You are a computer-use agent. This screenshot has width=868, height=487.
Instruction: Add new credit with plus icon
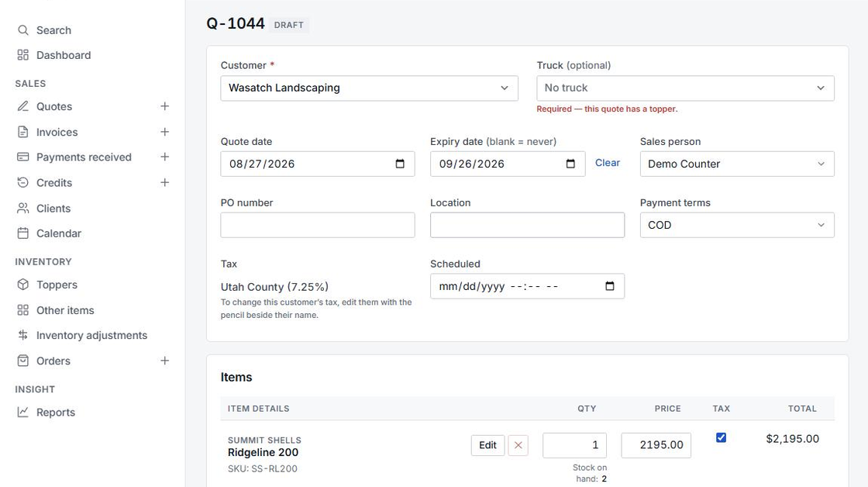(164, 182)
